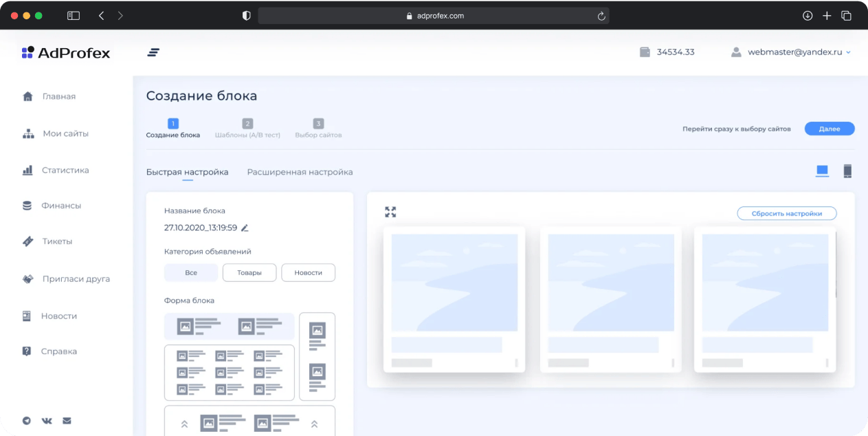Viewport: 868px width, 436px height.
Task: Switch to mobile preview icon
Action: coord(847,171)
